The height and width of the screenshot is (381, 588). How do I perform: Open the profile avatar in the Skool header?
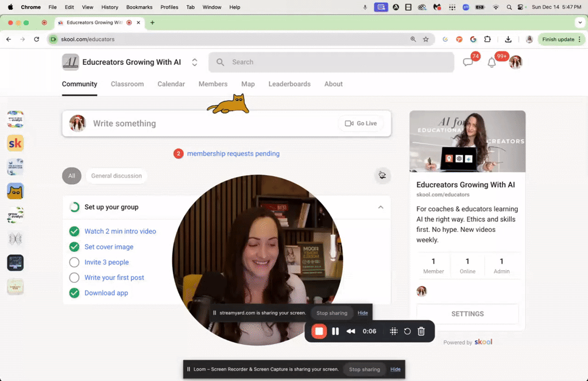click(516, 62)
